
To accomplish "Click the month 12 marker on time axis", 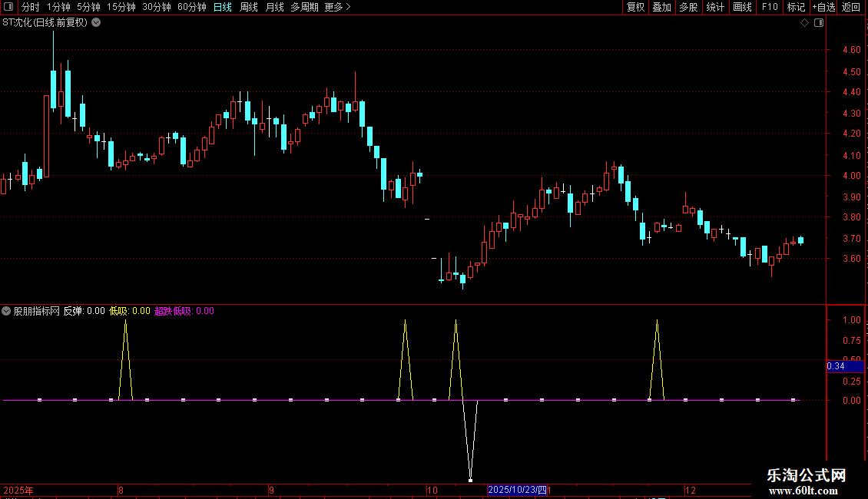I will (691, 490).
